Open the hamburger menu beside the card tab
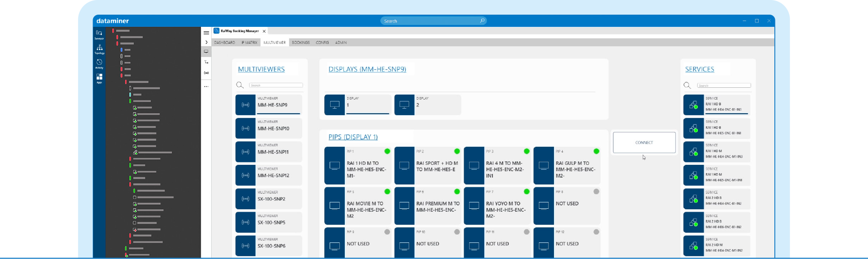The width and height of the screenshot is (868, 259). pyautogui.click(x=206, y=33)
